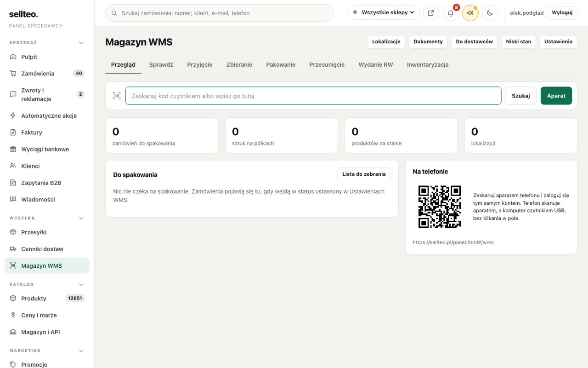Open the external link icon in header
The width and height of the screenshot is (588, 368).
431,13
